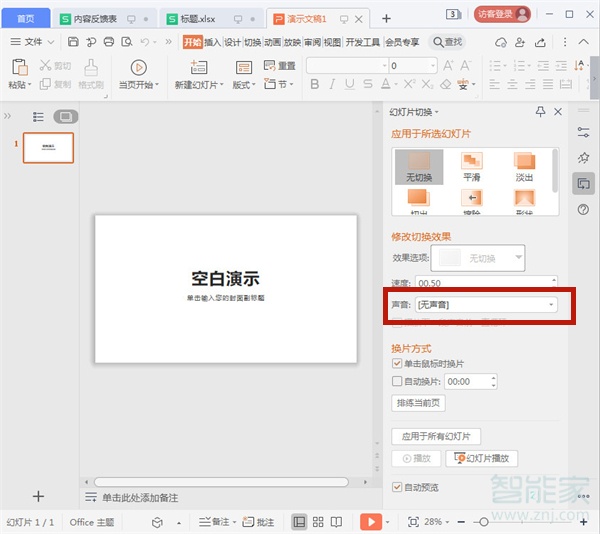
Task: Click the Paste clipboard icon
Action: point(19,67)
